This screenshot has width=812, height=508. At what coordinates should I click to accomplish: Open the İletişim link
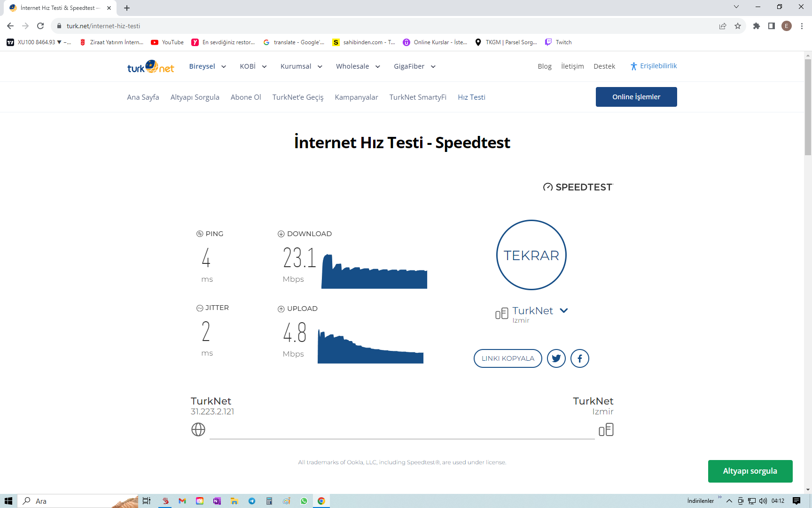click(x=572, y=66)
